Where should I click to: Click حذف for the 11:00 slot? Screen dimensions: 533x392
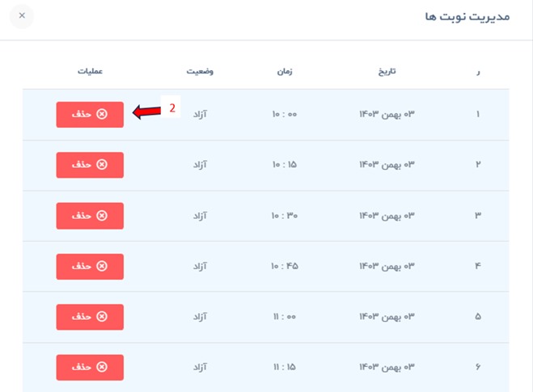pos(90,316)
